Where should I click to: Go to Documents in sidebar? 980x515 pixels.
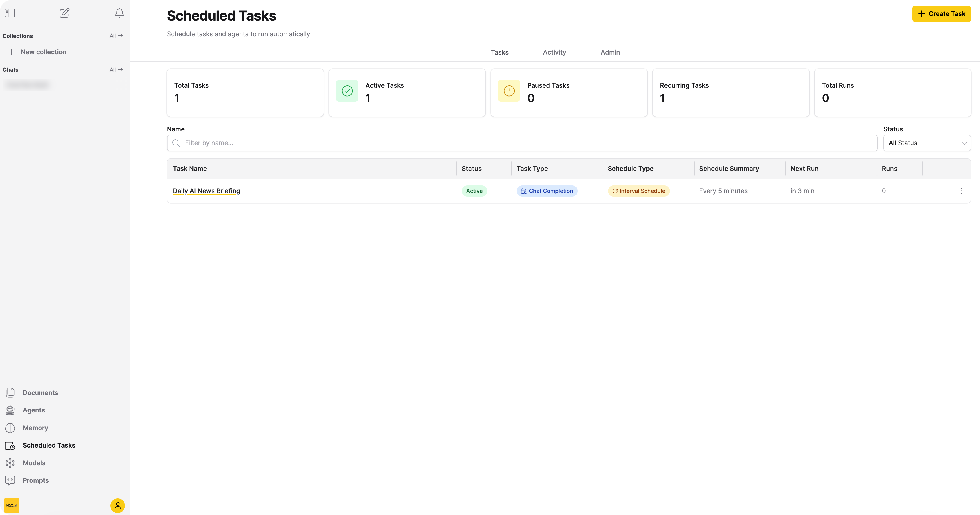click(40, 392)
